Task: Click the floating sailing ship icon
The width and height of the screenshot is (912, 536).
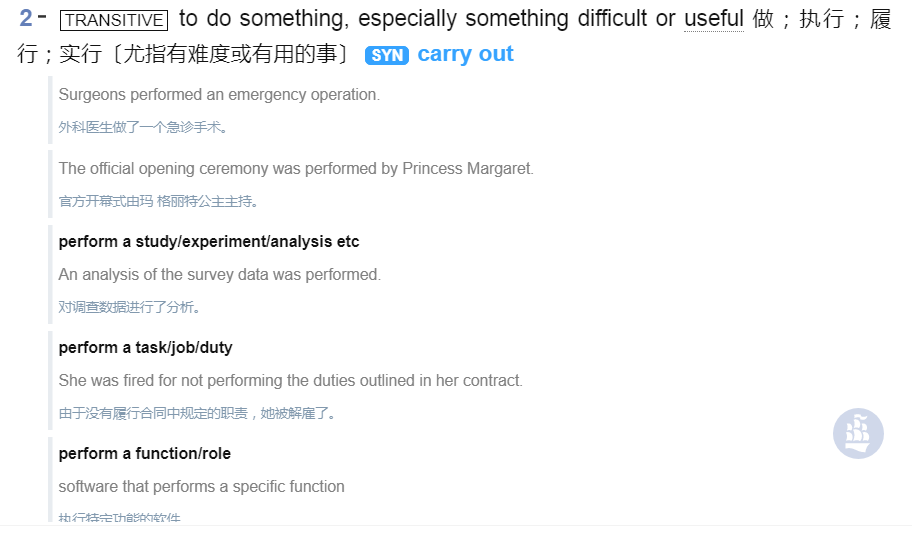Action: point(858,434)
